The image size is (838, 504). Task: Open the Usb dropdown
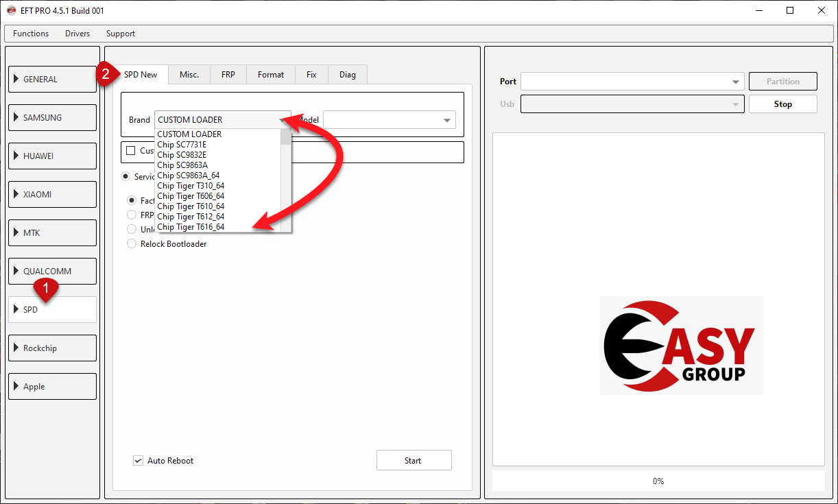[632, 104]
